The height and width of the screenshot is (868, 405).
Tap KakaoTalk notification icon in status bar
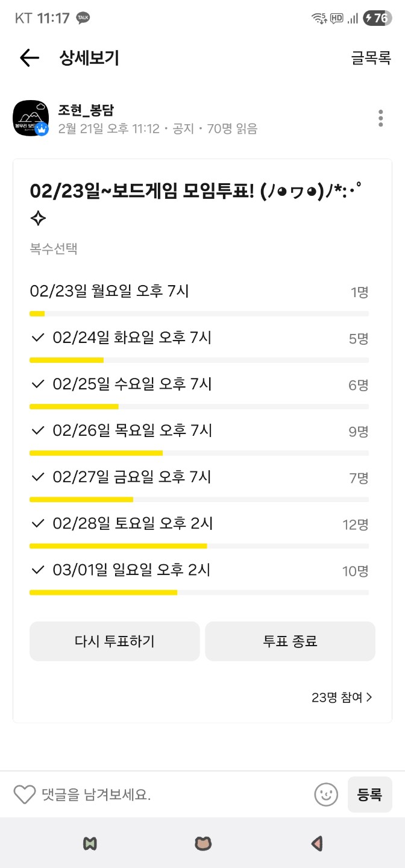(83, 19)
